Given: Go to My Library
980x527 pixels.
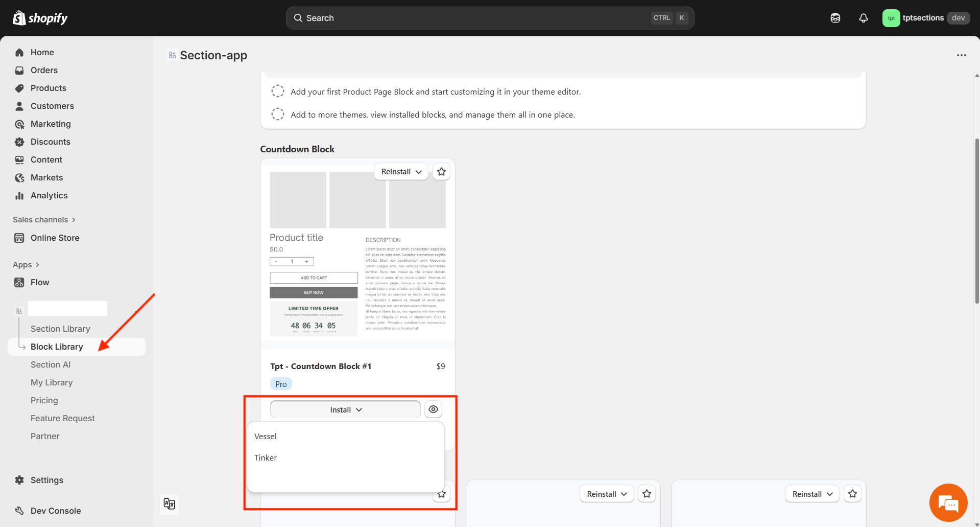Looking at the screenshot, I should click(52, 383).
